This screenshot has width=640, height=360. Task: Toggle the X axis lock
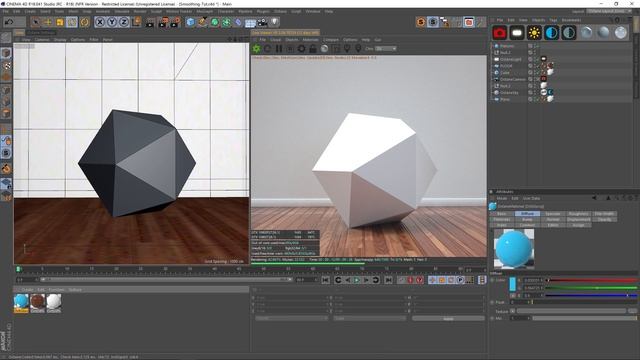point(100,22)
